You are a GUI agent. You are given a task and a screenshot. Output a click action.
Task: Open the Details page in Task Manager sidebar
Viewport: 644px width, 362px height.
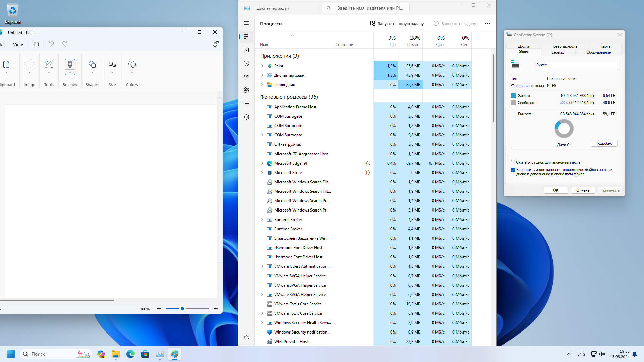(x=246, y=103)
